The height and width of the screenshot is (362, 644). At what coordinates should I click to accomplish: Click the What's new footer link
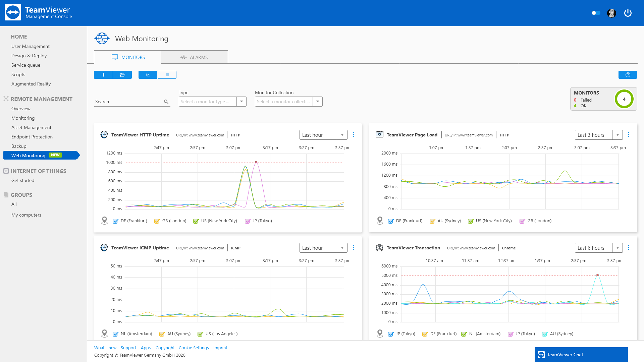click(x=105, y=348)
